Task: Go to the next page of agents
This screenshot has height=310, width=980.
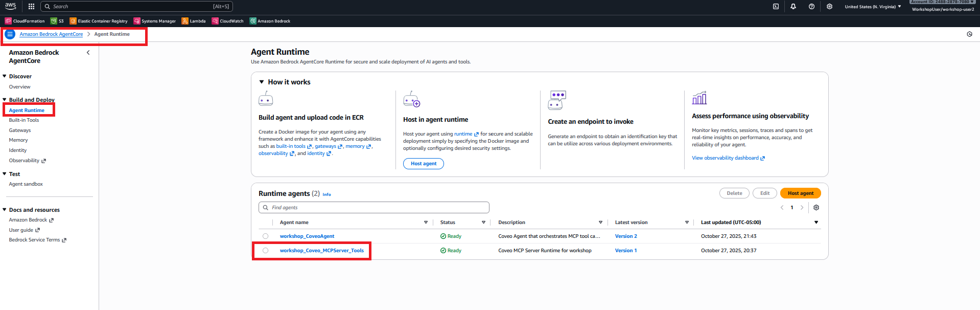Action: click(x=802, y=208)
